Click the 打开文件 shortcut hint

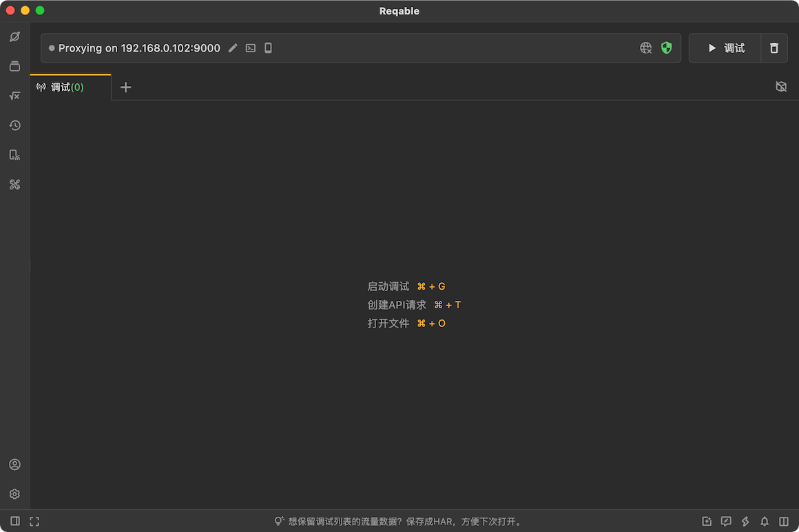tap(406, 323)
